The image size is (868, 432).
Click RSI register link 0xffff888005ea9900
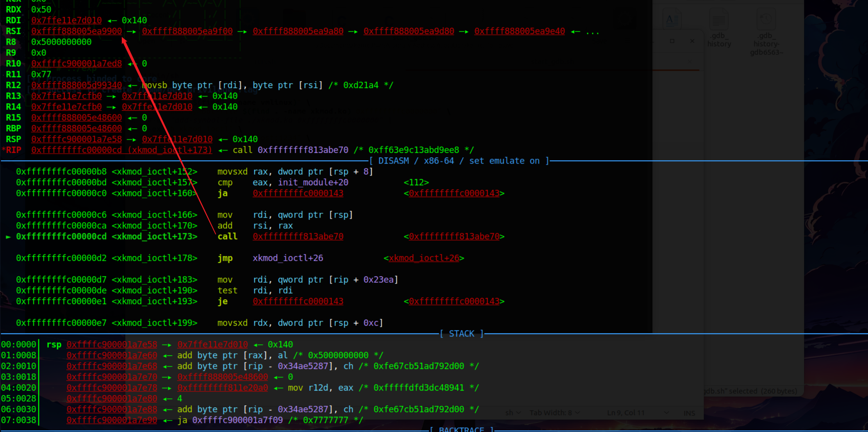point(76,31)
